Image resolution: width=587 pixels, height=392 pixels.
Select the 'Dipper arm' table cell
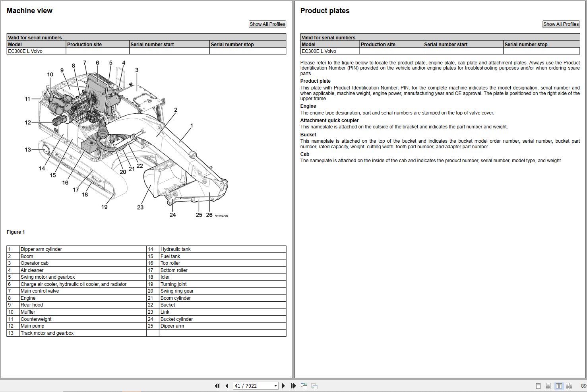point(223,326)
